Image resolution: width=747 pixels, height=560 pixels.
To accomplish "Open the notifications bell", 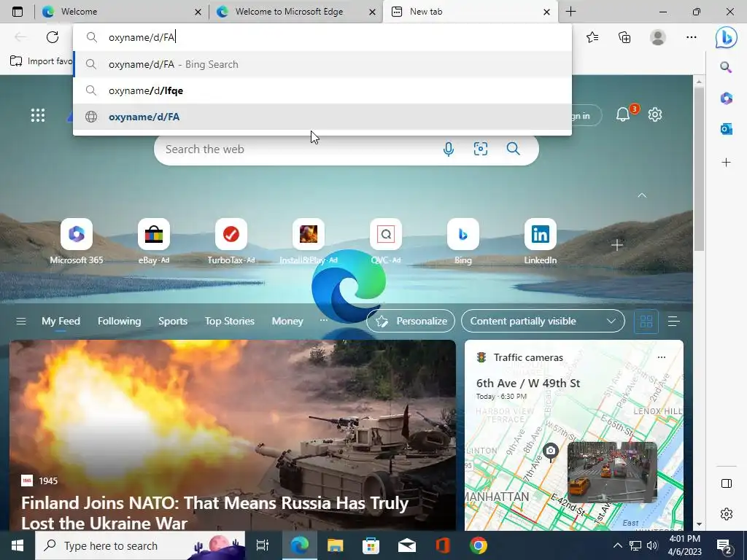I will [x=623, y=114].
